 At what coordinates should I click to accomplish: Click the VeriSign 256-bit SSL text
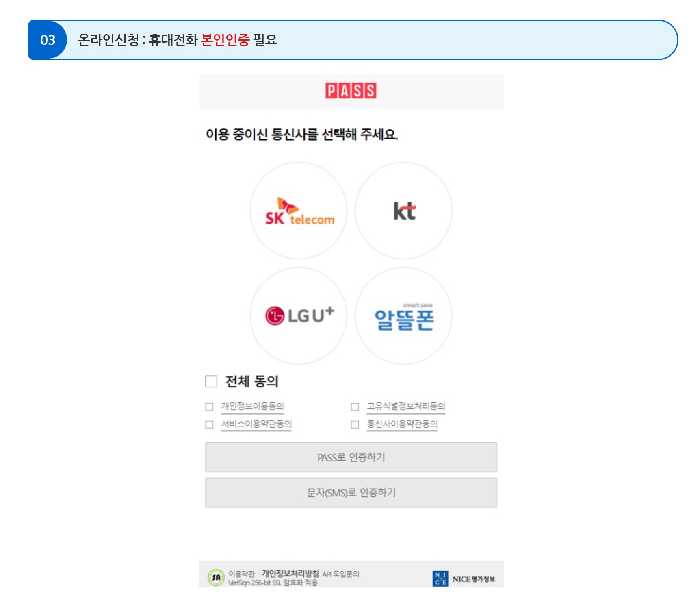(273, 583)
